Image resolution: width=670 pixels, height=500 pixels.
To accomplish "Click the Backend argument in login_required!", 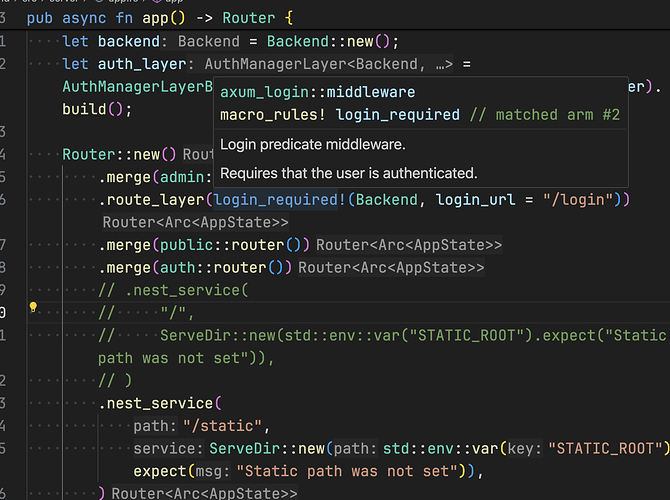I will tap(386, 200).
